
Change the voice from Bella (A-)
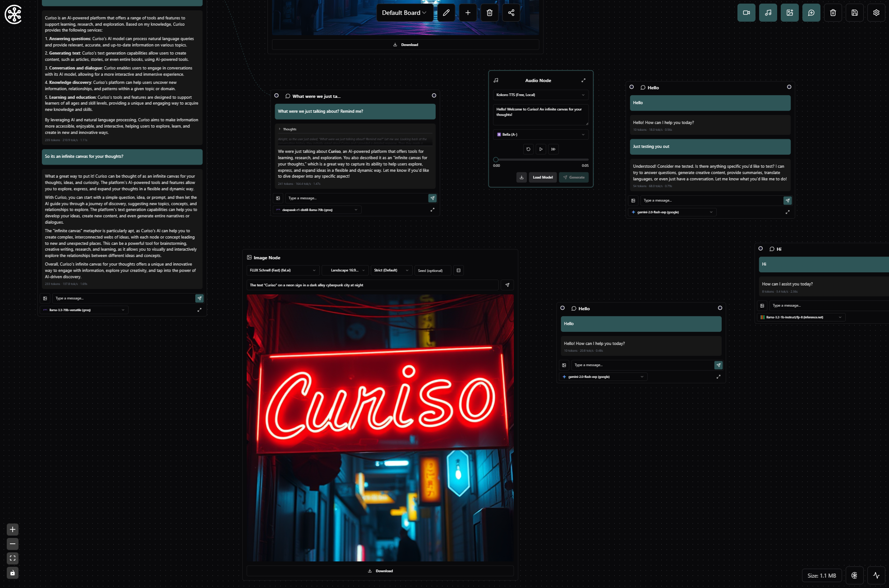click(540, 134)
